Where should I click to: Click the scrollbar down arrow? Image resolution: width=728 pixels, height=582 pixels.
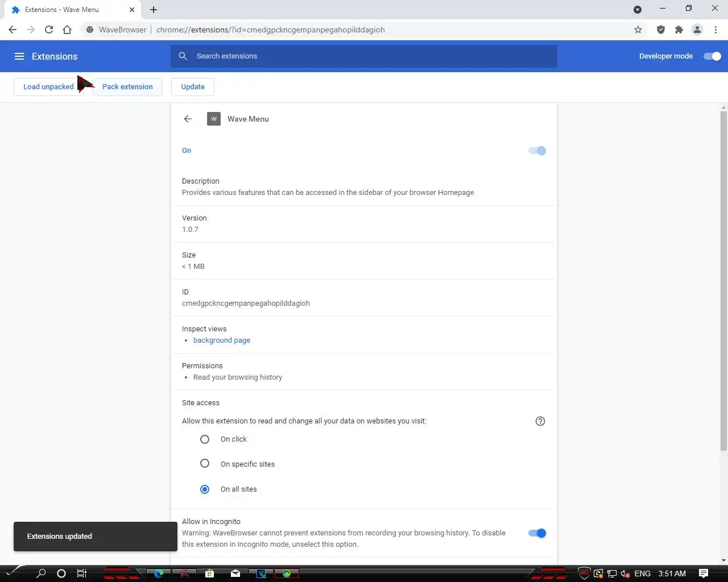pyautogui.click(x=723, y=560)
